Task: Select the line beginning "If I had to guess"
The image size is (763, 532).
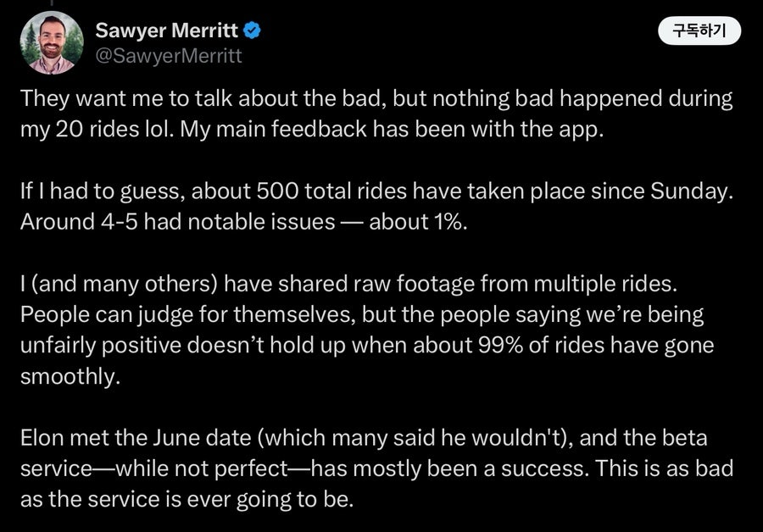Action: click(x=376, y=191)
